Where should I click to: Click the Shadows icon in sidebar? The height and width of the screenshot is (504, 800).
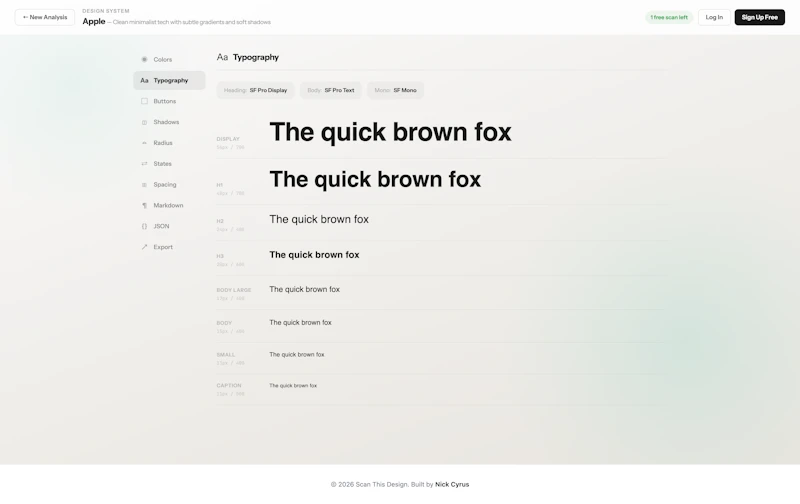(x=144, y=122)
